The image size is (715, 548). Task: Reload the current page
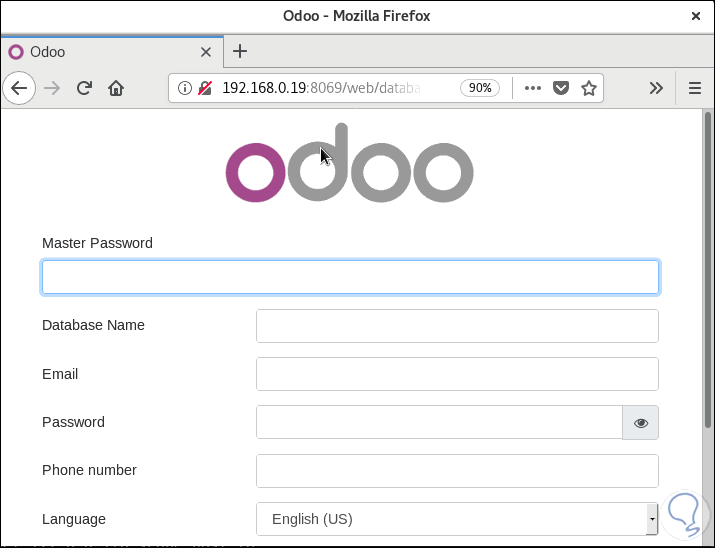(x=84, y=88)
